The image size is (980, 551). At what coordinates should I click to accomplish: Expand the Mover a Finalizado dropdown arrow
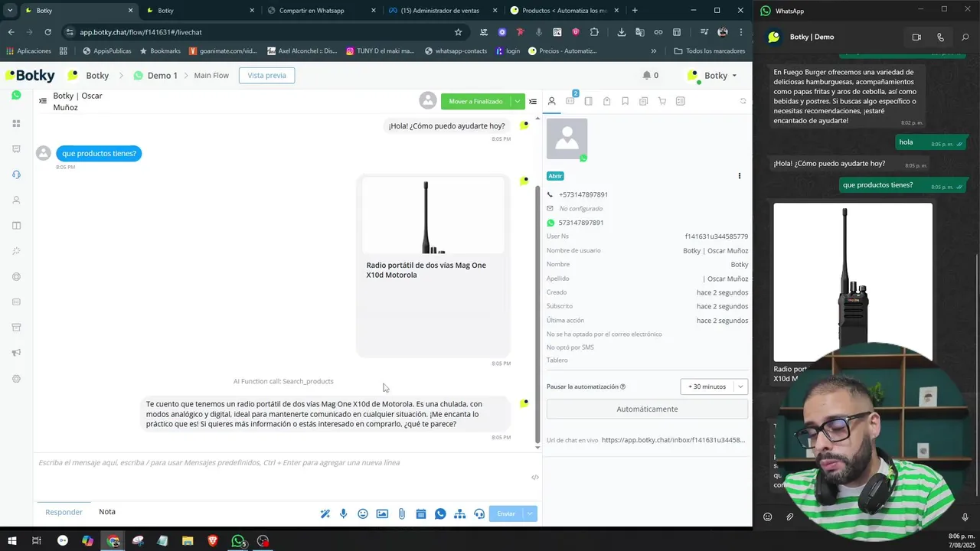[518, 101]
